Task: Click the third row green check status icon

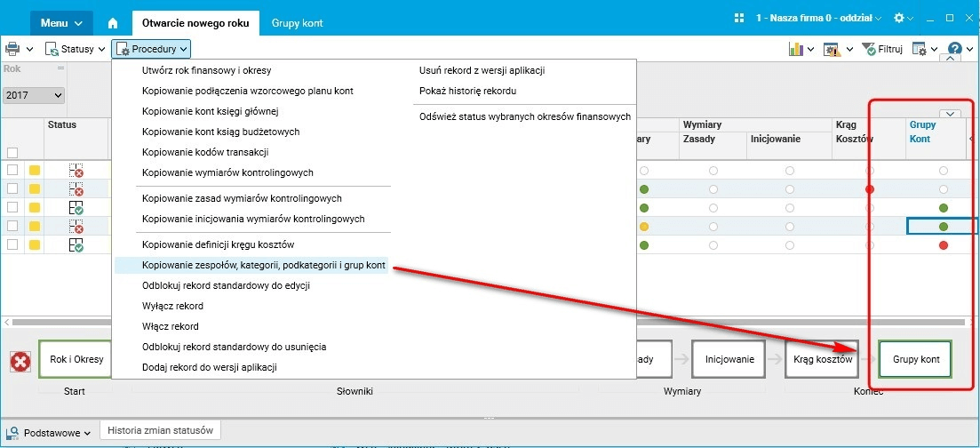Action: tap(76, 208)
